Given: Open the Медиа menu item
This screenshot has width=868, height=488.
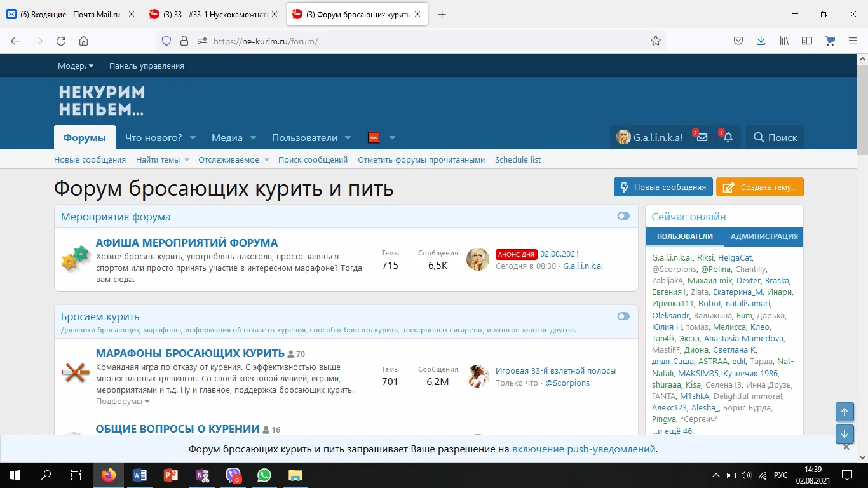Looking at the screenshot, I should [x=227, y=137].
